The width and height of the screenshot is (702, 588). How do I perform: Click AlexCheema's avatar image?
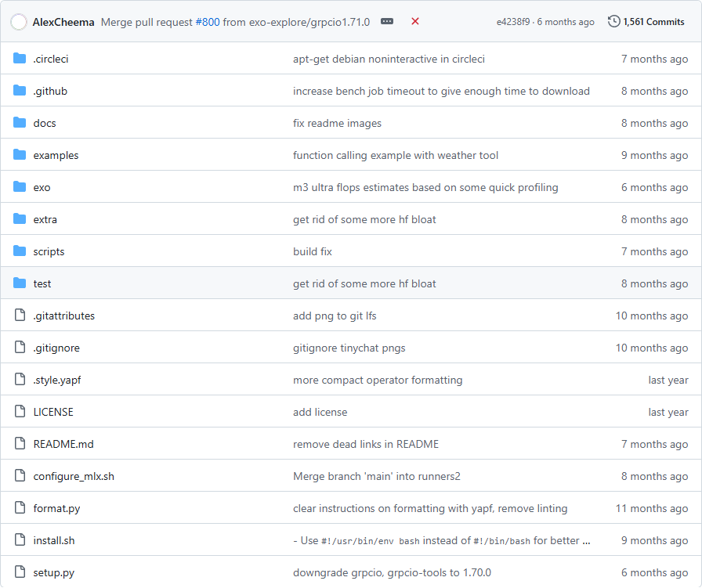click(20, 22)
